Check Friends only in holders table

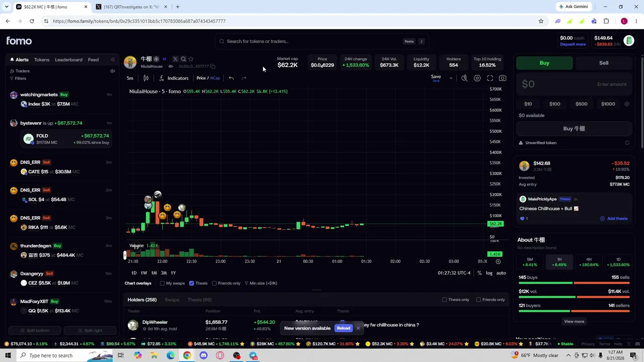click(x=478, y=300)
